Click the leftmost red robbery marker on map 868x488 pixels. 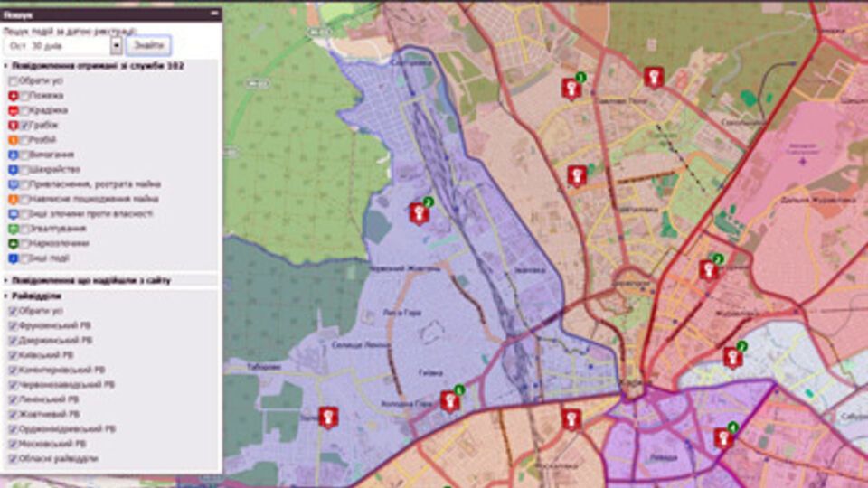[x=328, y=418]
